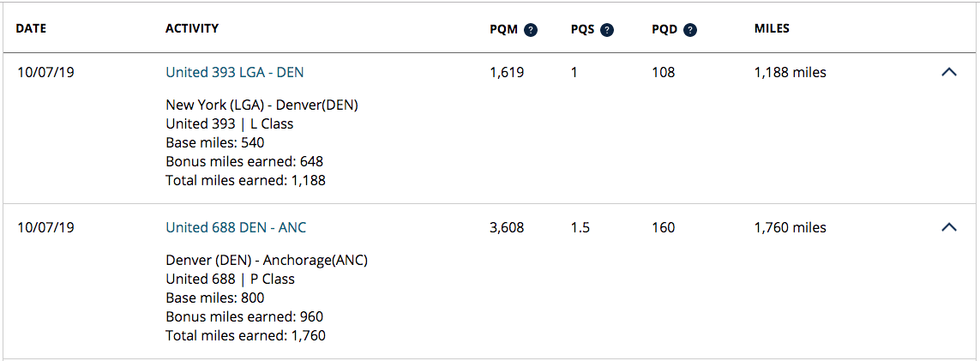The width and height of the screenshot is (980, 361).
Task: Click the Denver (DEN) - Anchorage(ANC) text
Action: [x=267, y=261]
